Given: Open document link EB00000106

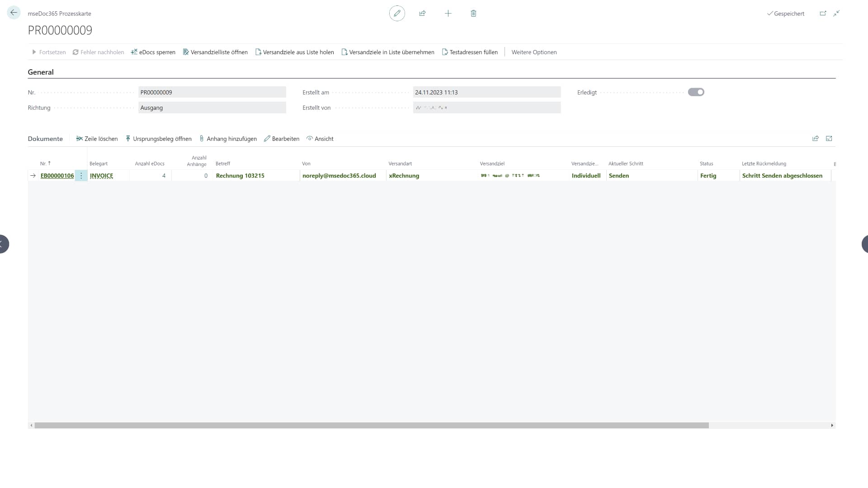Looking at the screenshot, I should (57, 176).
